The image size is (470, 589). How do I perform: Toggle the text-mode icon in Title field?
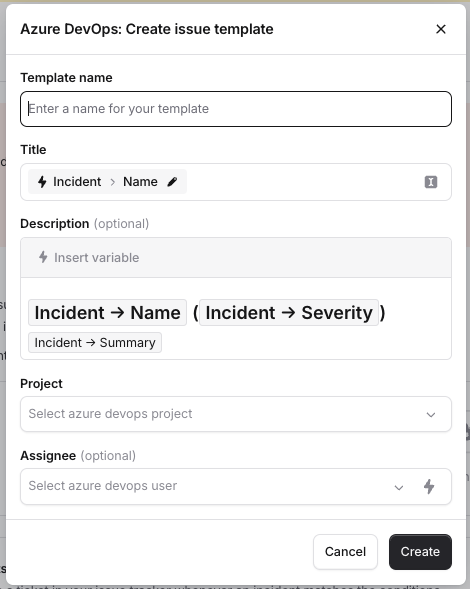[431, 182]
